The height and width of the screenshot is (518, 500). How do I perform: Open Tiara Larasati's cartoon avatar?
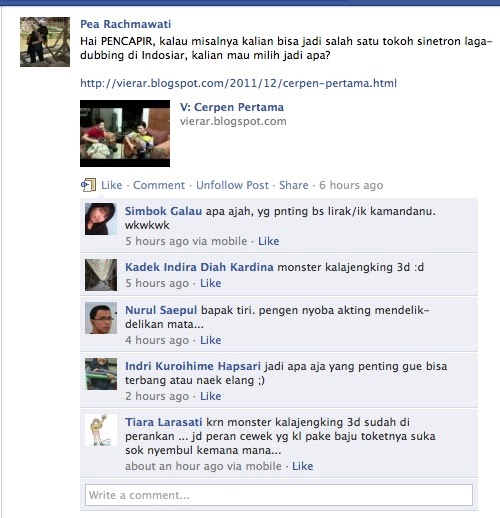(x=101, y=430)
